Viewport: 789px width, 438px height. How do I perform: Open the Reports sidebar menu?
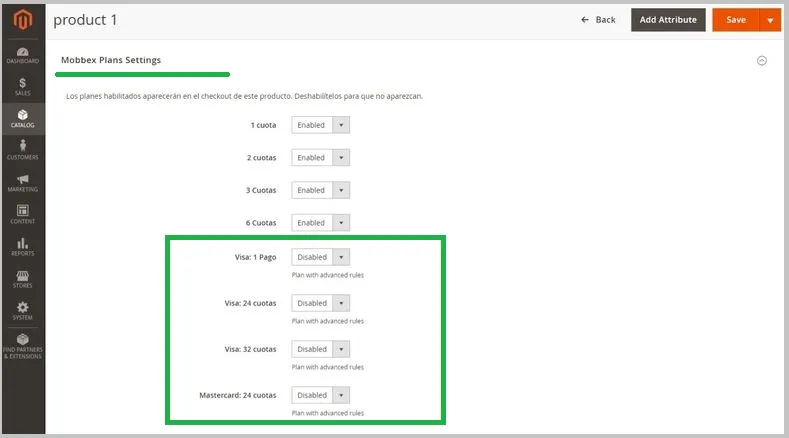coord(23,247)
